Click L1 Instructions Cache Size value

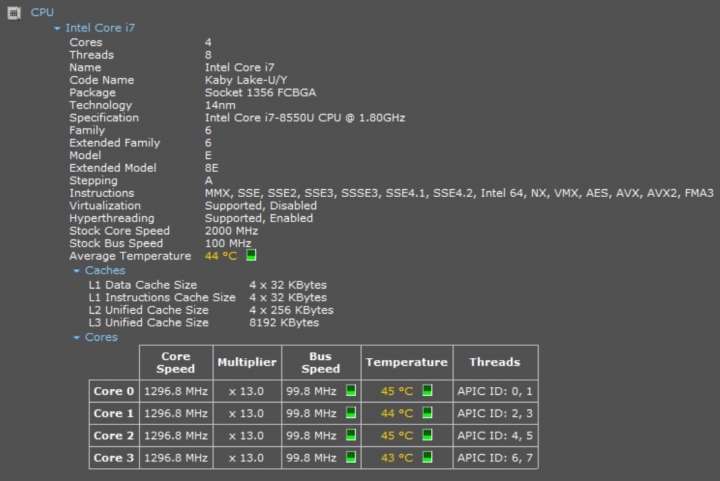pos(288,297)
